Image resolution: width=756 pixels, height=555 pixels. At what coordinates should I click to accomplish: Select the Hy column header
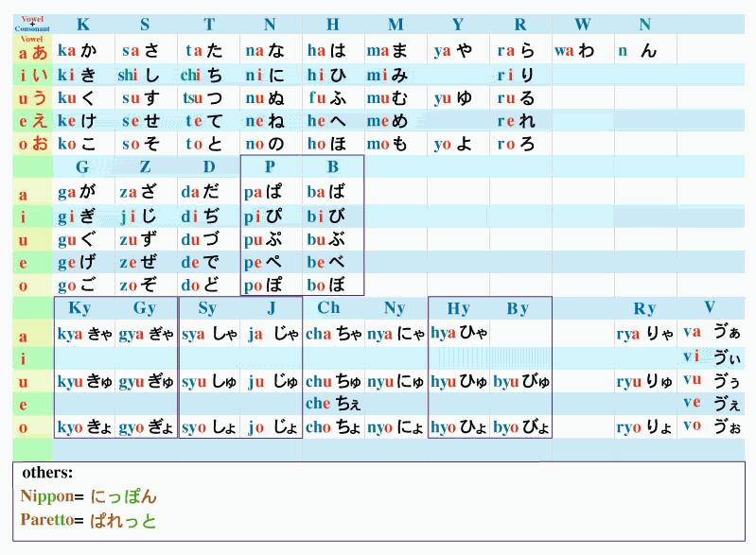click(459, 308)
